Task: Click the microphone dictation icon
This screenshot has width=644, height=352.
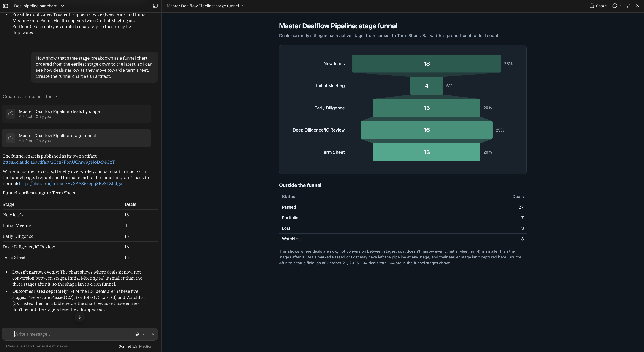Action: pos(137,334)
